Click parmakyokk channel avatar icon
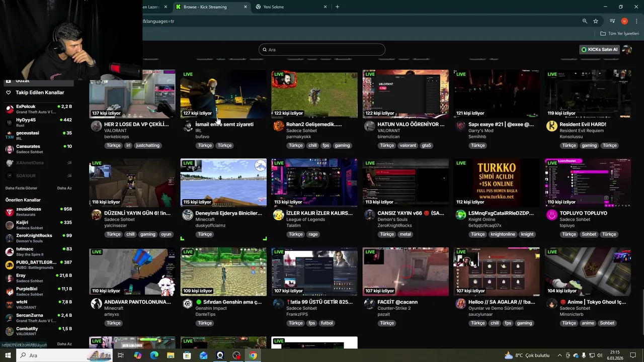644x362 pixels. 278,126
